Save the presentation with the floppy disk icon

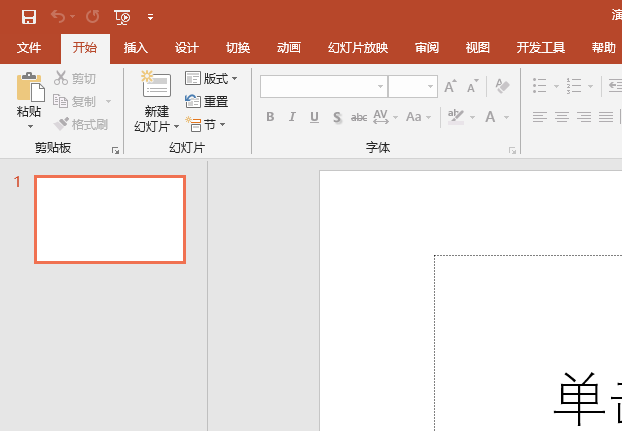[x=29, y=17]
